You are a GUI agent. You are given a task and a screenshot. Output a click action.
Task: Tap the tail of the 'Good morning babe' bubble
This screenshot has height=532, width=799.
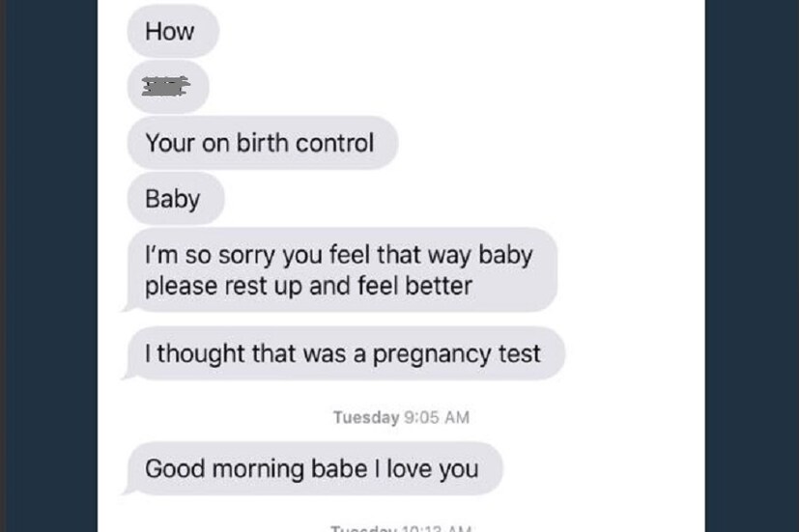click(128, 490)
